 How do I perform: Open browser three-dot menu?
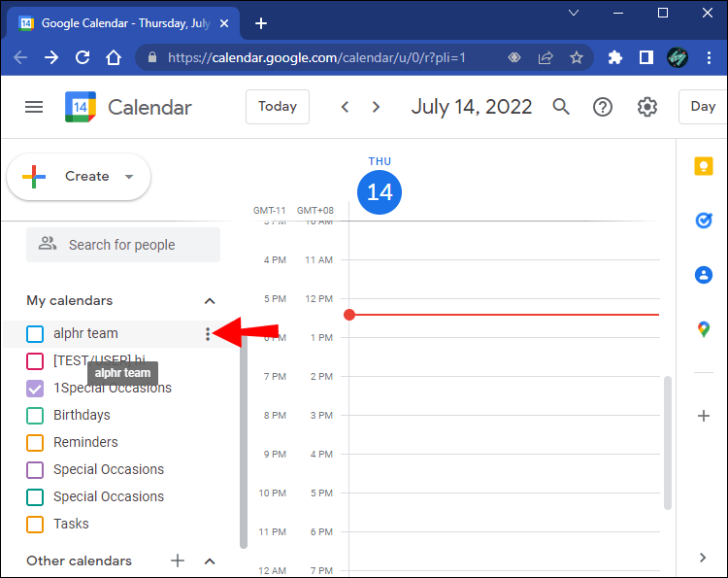tap(709, 57)
